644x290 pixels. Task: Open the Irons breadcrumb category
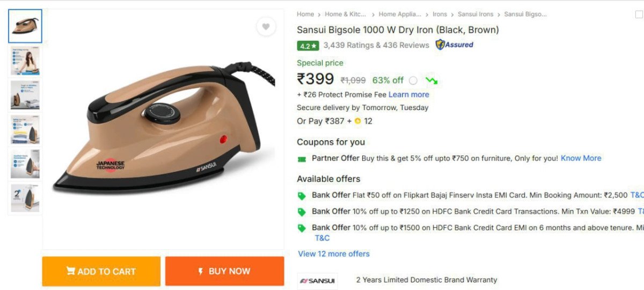tap(440, 15)
